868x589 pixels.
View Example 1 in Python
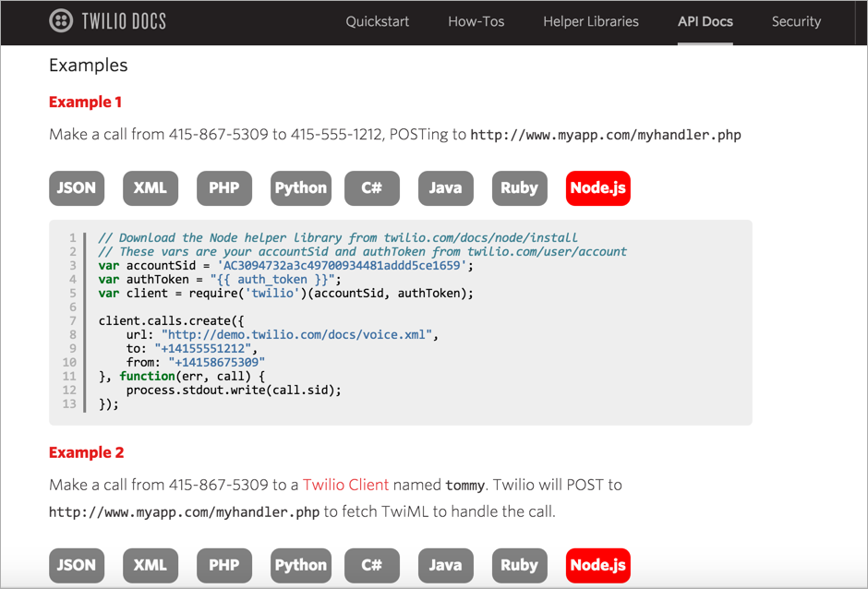click(301, 187)
